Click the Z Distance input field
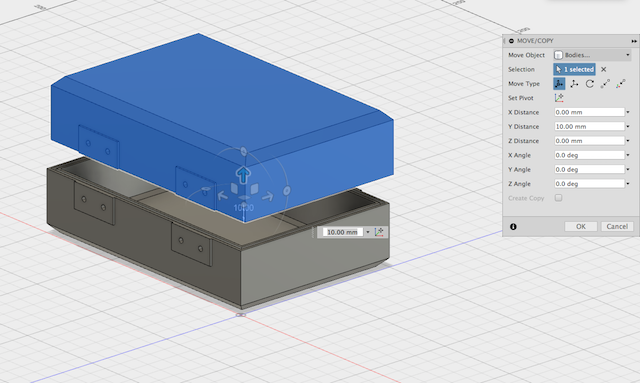This screenshot has width=640, height=383. click(589, 141)
